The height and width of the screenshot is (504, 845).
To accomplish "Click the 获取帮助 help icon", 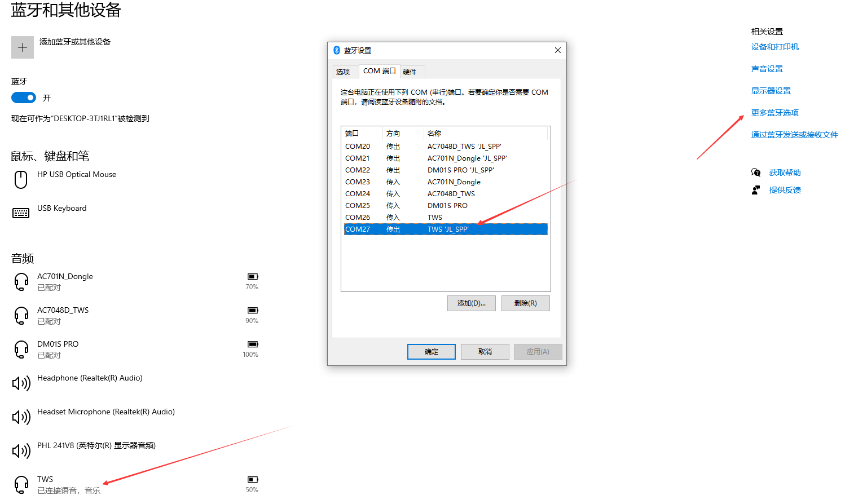I will tap(756, 173).
